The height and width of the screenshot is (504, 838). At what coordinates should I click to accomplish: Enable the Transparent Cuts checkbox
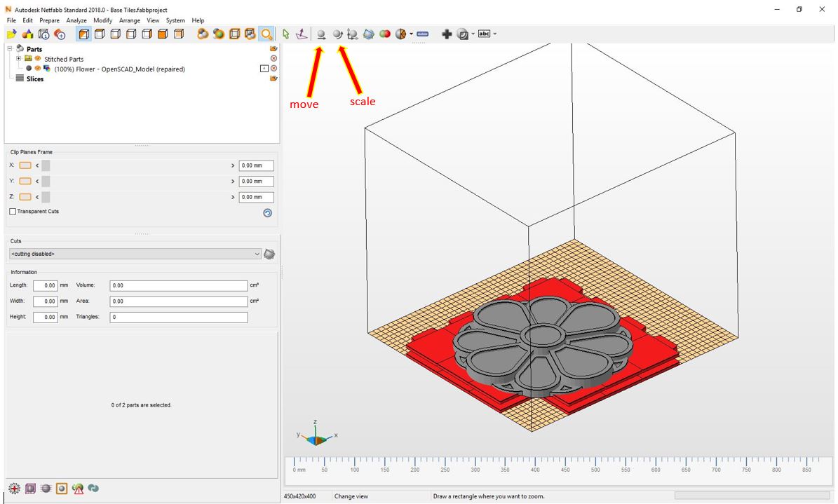click(13, 212)
